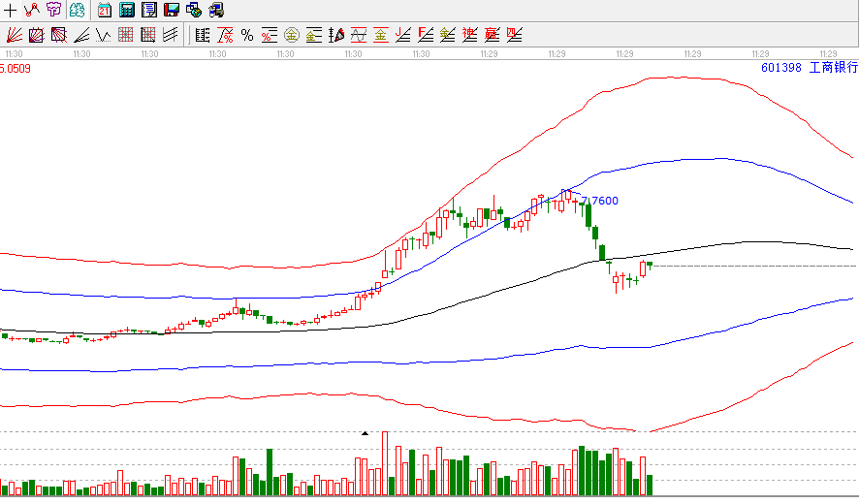
Task: Click the red 5.0509 value label
Action: (16, 69)
